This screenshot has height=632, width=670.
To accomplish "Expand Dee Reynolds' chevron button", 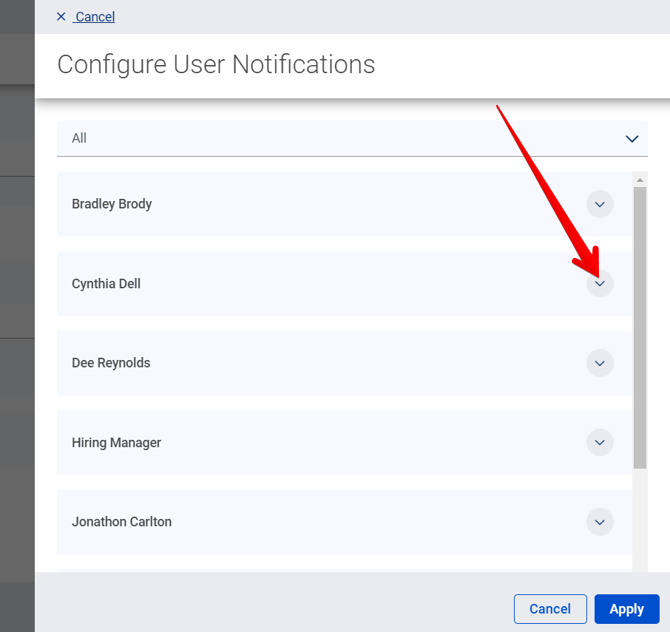I will (600, 363).
